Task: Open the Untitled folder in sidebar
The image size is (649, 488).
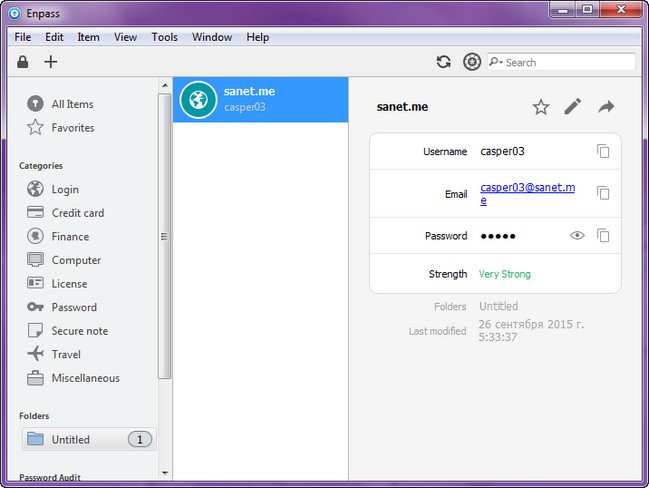Action: point(89,439)
